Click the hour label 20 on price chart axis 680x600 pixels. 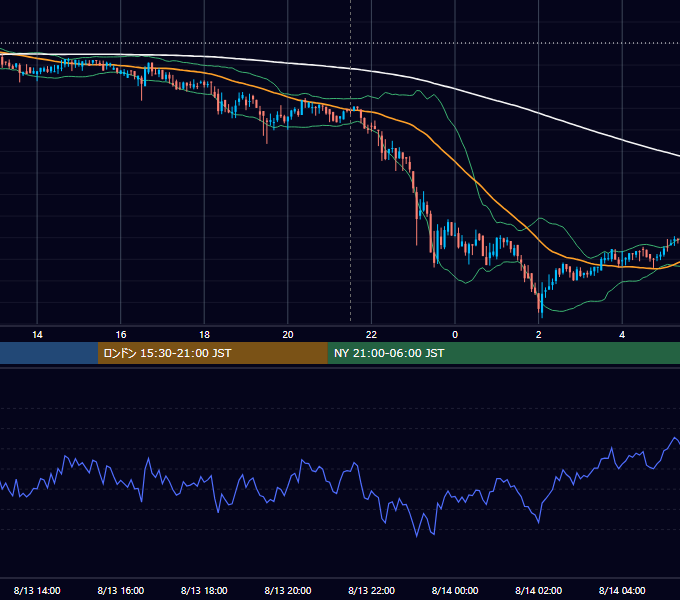pos(288,335)
